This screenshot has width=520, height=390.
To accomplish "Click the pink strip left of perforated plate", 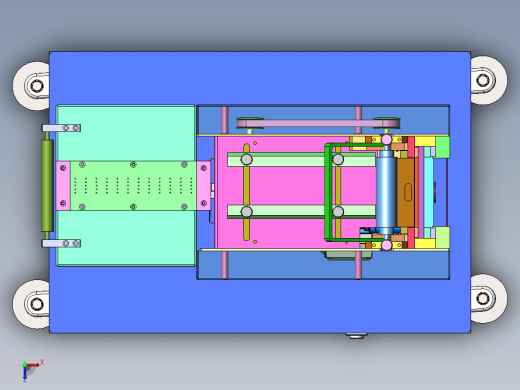I will pos(63,186).
